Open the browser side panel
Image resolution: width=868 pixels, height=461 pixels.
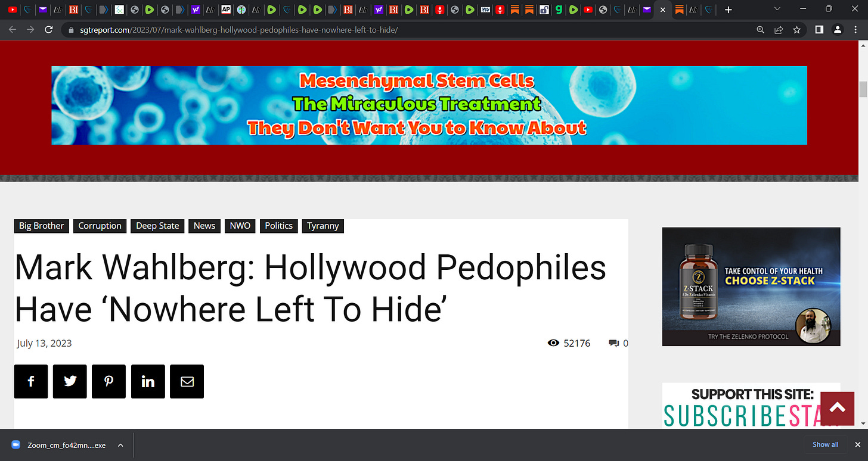pos(820,30)
